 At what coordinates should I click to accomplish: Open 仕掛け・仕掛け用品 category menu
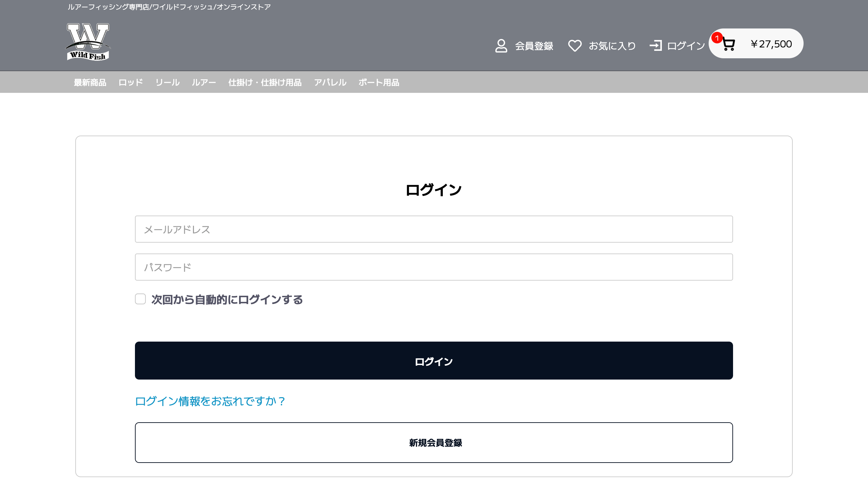[265, 82]
